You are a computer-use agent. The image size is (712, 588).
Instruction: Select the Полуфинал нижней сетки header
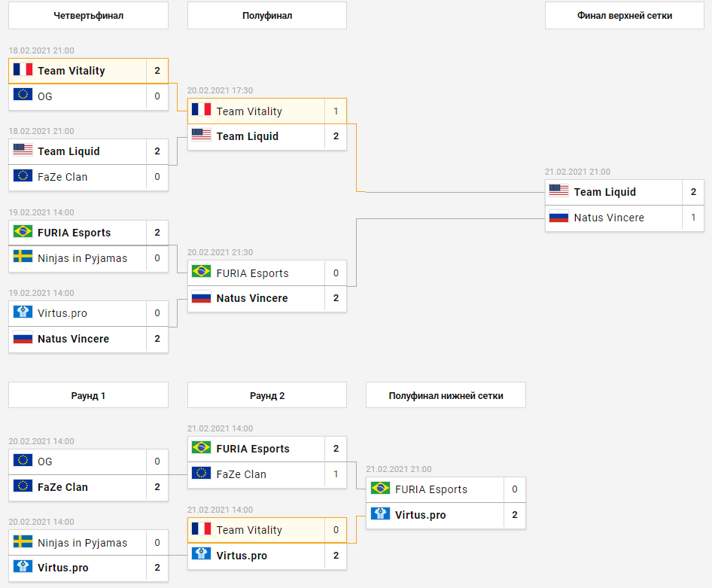tap(446, 395)
